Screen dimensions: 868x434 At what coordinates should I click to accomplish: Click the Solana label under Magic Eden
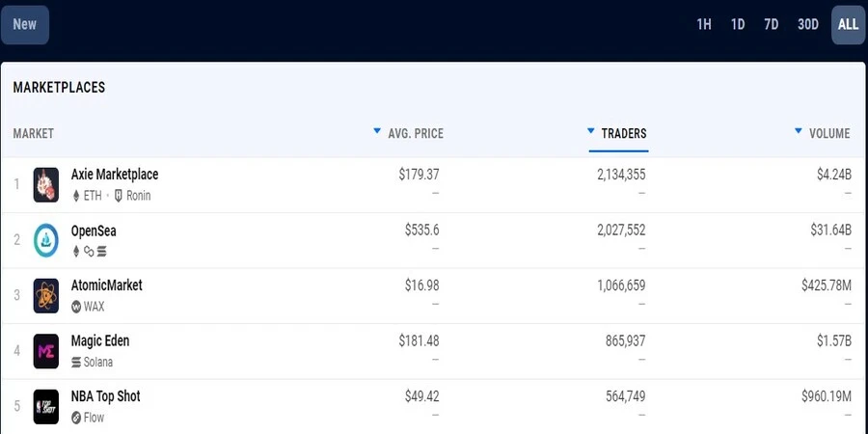[98, 362]
